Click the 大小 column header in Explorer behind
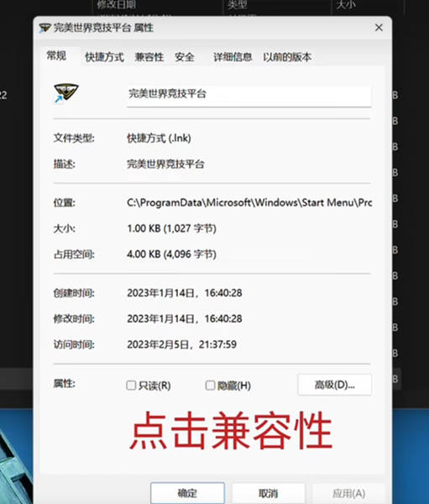 [x=346, y=5]
